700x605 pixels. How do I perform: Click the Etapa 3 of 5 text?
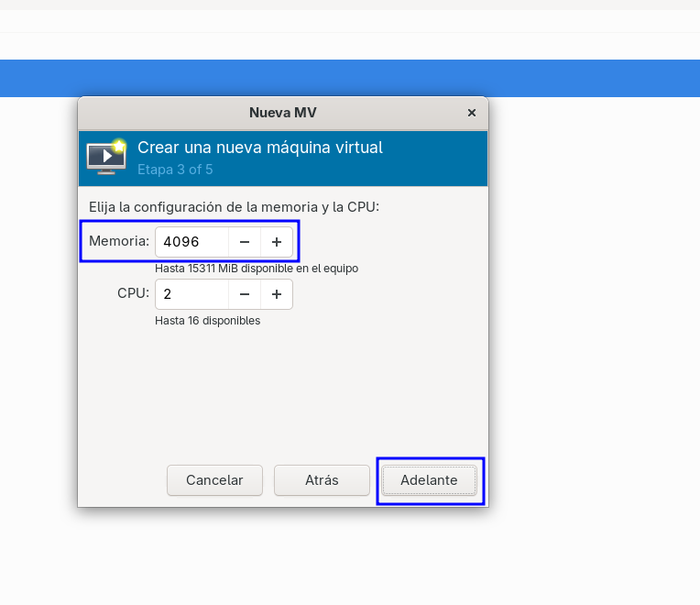coord(175,170)
